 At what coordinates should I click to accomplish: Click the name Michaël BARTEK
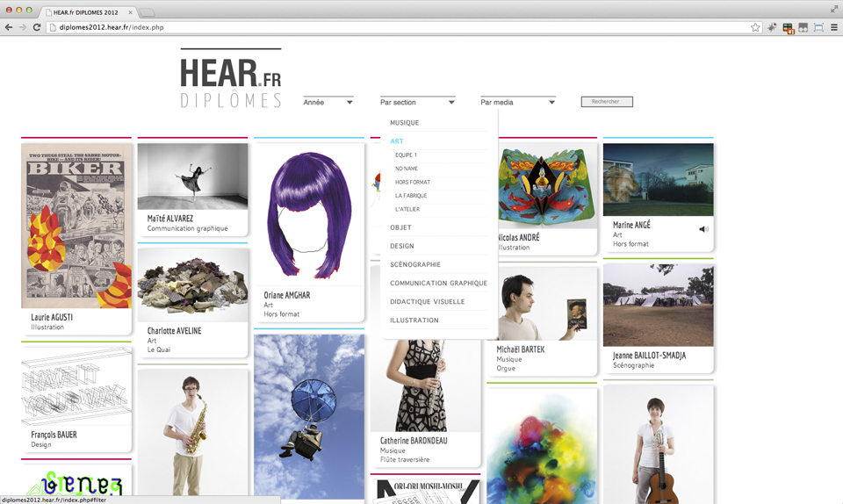521,349
